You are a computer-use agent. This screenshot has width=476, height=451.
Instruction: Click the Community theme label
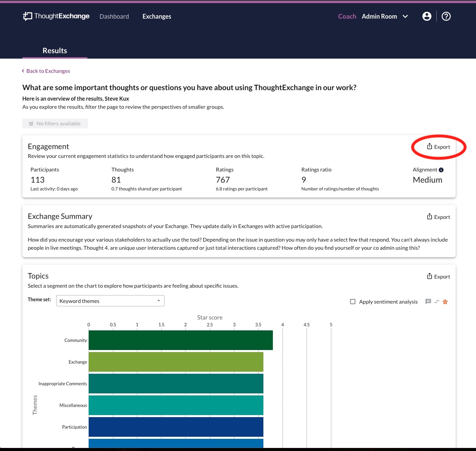pyautogui.click(x=75, y=340)
